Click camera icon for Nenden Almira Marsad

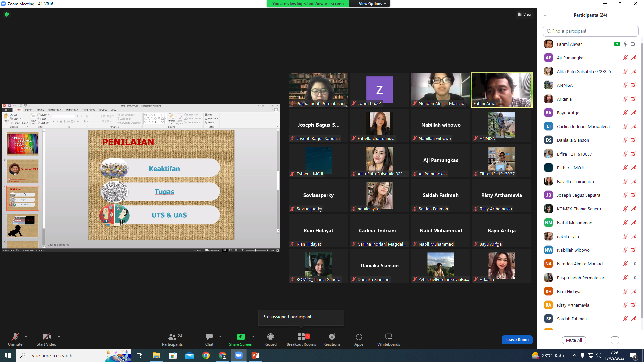coord(633,264)
